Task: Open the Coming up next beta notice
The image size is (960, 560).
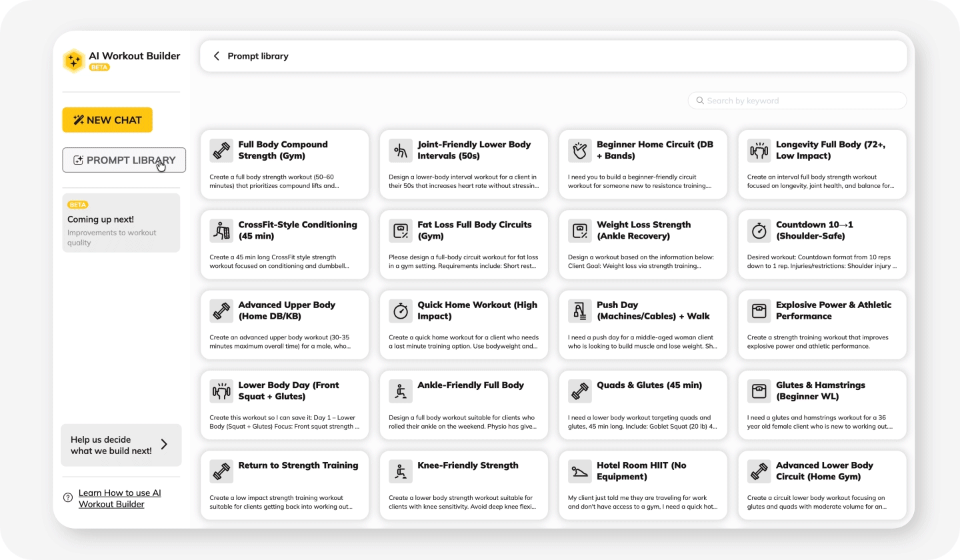Action: click(x=121, y=223)
